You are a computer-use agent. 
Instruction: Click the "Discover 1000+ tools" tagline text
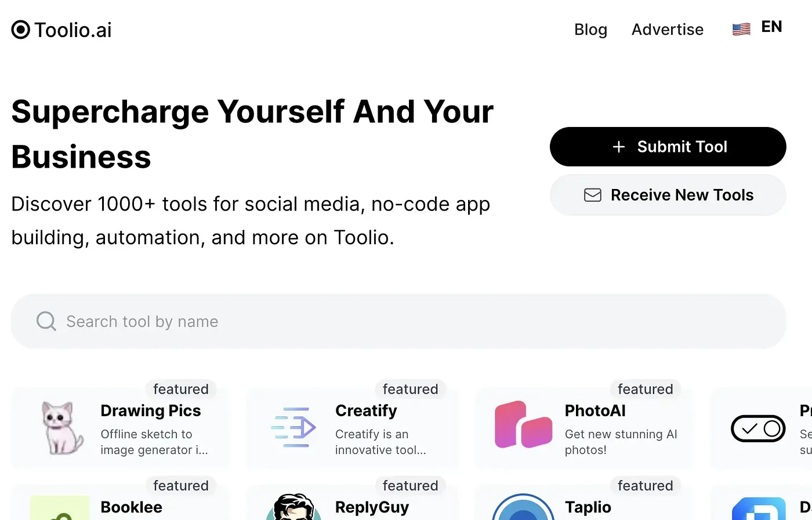click(251, 220)
